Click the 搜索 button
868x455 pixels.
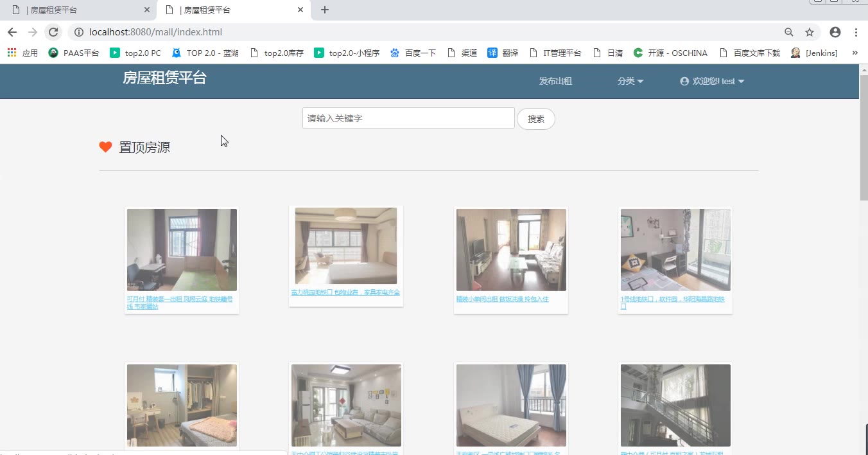coord(536,119)
